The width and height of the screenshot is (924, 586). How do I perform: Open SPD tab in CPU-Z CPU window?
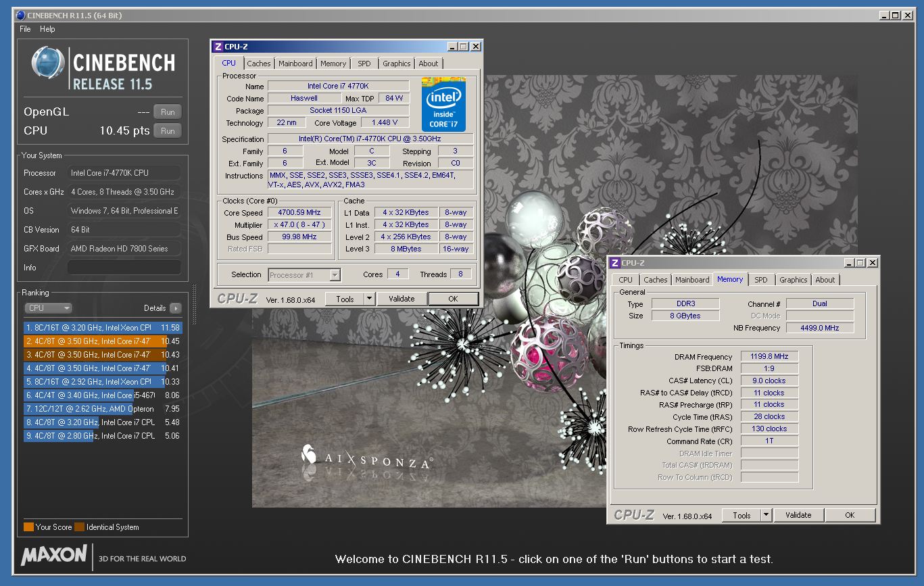364,64
